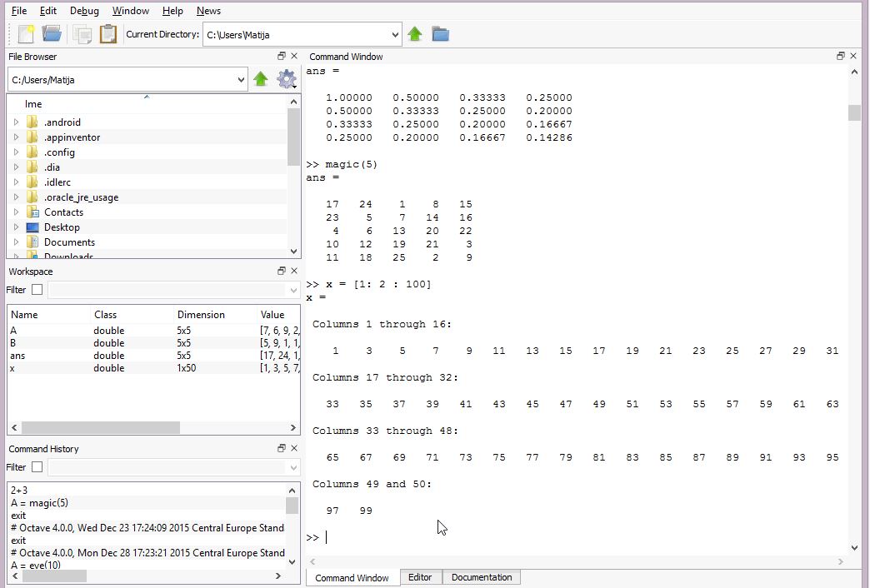This screenshot has width=870, height=588.
Task: Open the Current Directory dropdown
Action: [395, 35]
